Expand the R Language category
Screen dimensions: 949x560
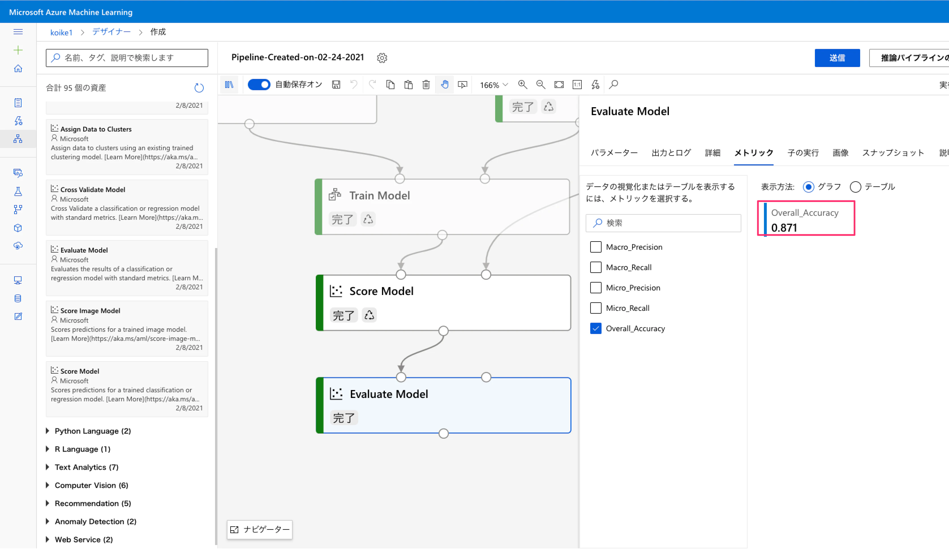48,449
